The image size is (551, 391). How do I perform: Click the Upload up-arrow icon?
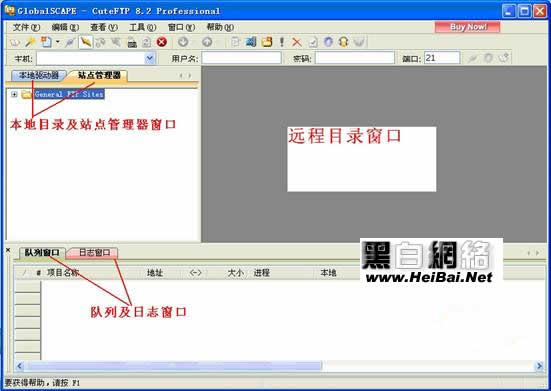[x=207, y=42]
